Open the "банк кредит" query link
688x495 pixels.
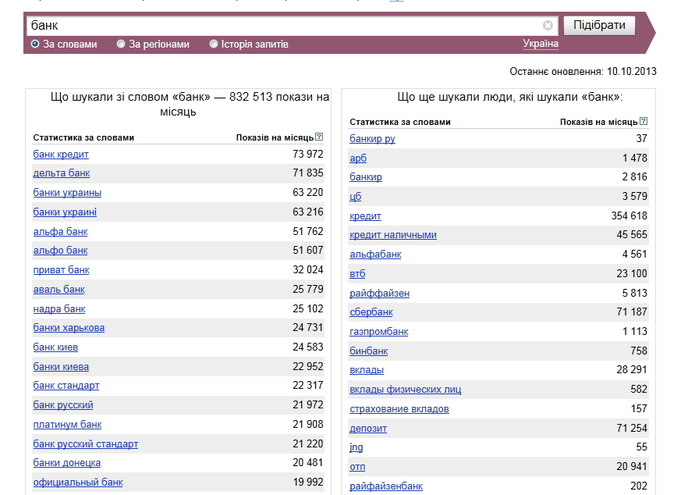click(61, 154)
